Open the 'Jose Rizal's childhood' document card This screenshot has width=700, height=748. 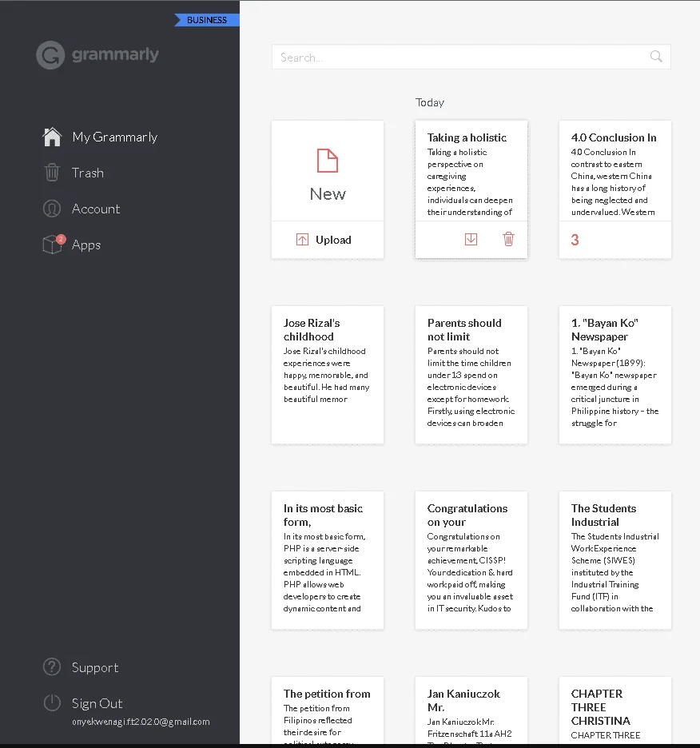(x=328, y=375)
